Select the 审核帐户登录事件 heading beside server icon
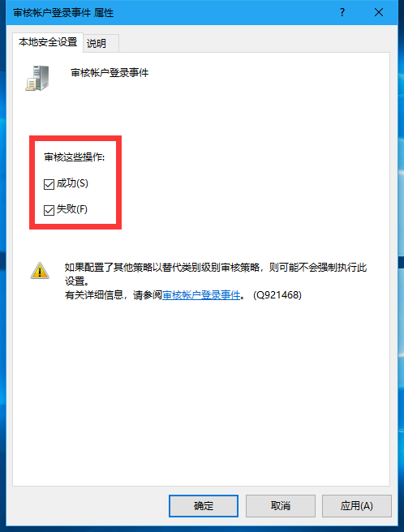 (x=110, y=73)
